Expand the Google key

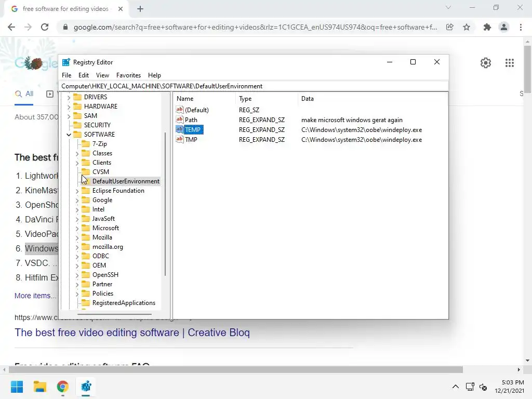pos(77,200)
